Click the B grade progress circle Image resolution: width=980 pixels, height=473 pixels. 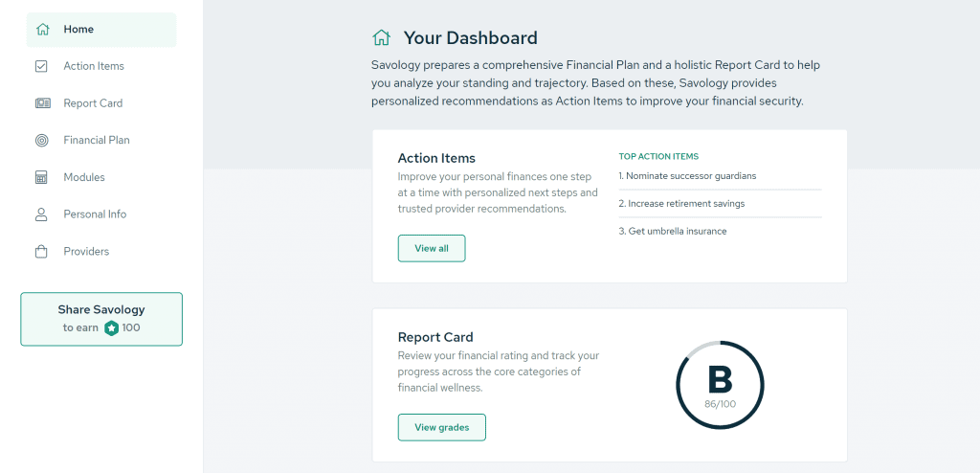[x=720, y=385]
